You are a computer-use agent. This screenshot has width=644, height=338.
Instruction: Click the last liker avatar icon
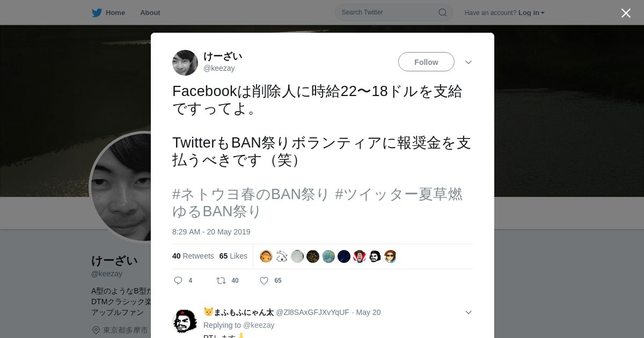tap(391, 256)
